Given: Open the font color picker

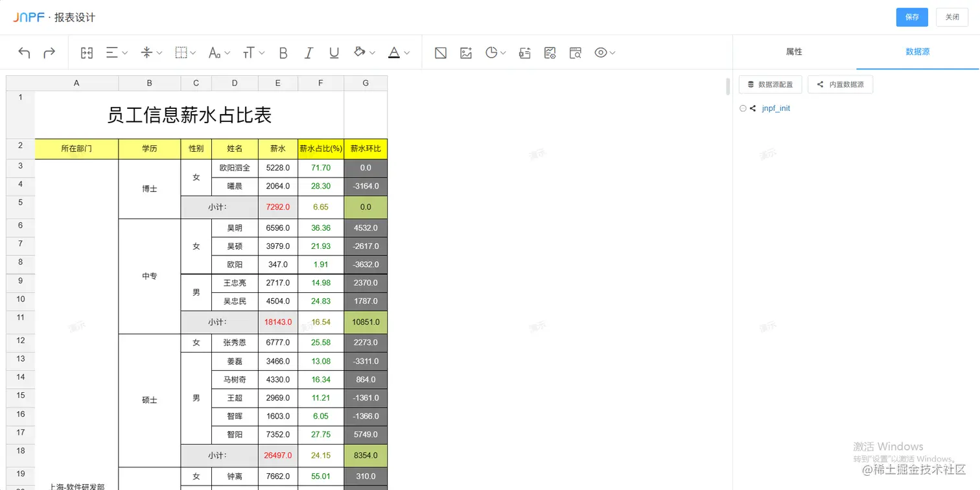Looking at the screenshot, I should [x=399, y=52].
